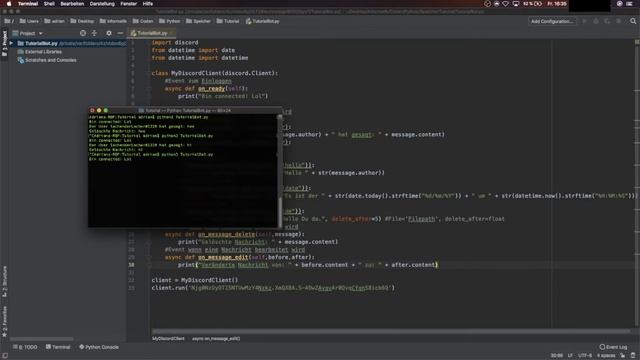The height and width of the screenshot is (360, 640).
Task: Open the Hilfe menu
Action: (148, 4)
